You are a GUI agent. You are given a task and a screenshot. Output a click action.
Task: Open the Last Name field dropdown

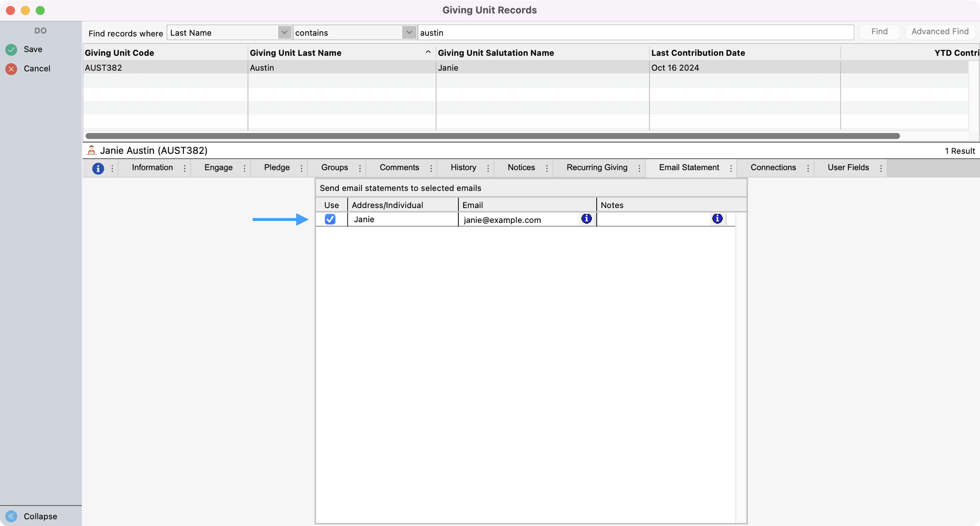[x=284, y=33]
